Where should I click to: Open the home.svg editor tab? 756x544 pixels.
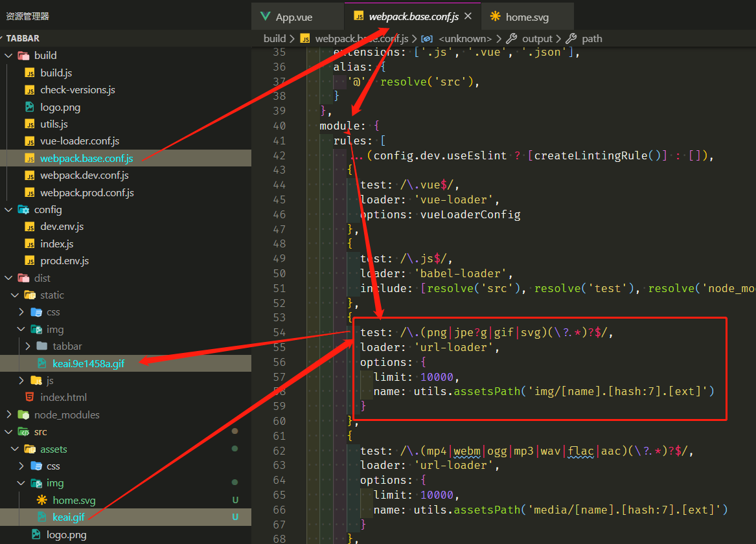[527, 17]
